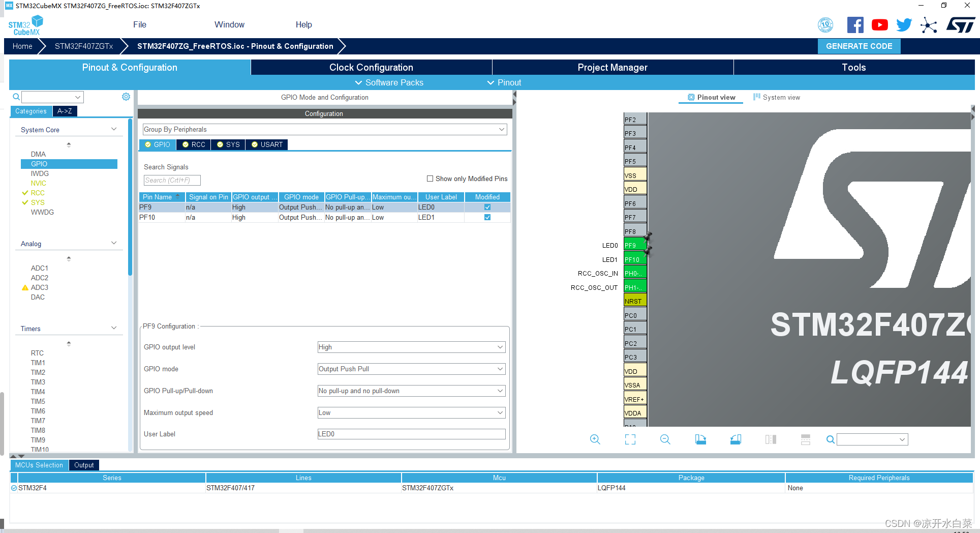Screen dimensions: 980x533
Task: Select the green PF9 pin on chip
Action: 635,245
